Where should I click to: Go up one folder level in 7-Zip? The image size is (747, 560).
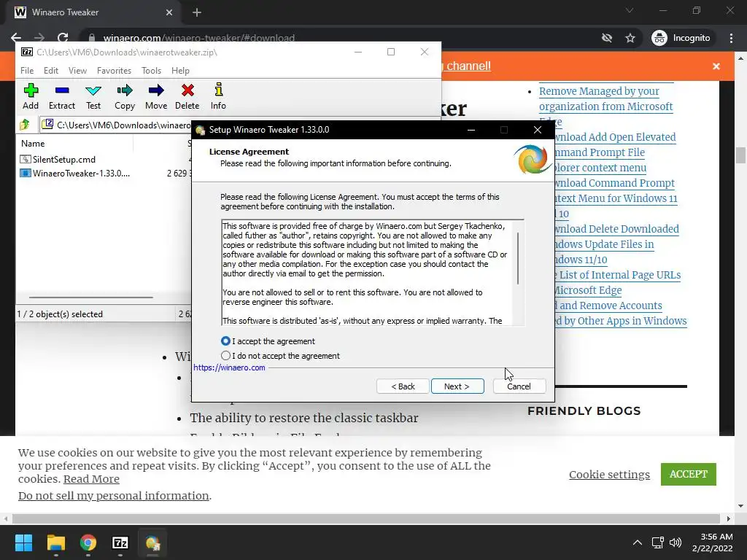(x=25, y=125)
